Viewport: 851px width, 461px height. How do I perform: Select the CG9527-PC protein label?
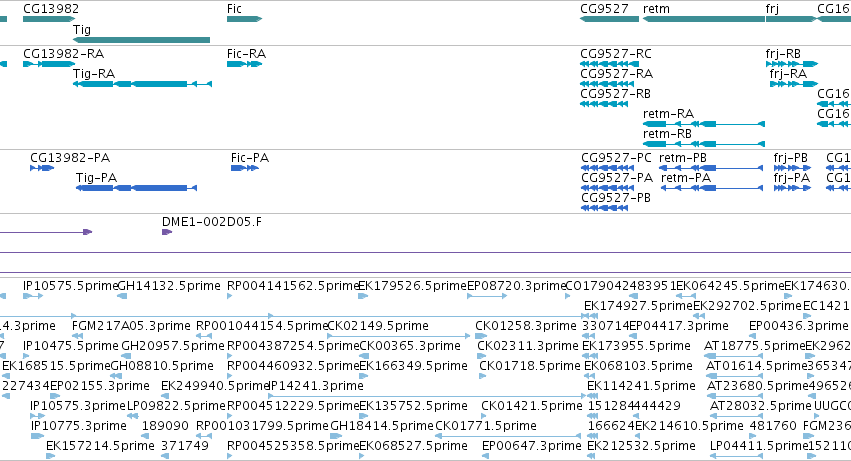pyautogui.click(x=617, y=158)
